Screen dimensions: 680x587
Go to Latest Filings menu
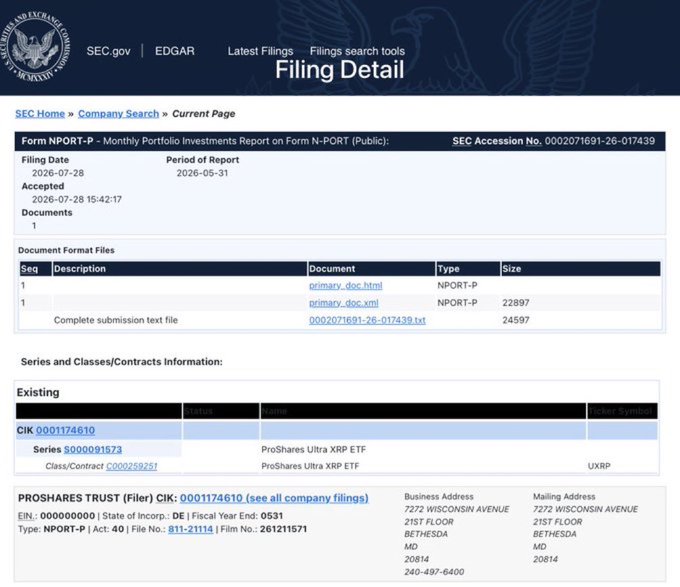(260, 51)
